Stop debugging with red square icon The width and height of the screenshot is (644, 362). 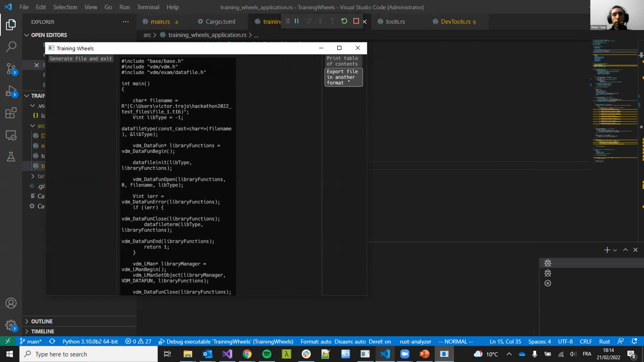(x=356, y=21)
